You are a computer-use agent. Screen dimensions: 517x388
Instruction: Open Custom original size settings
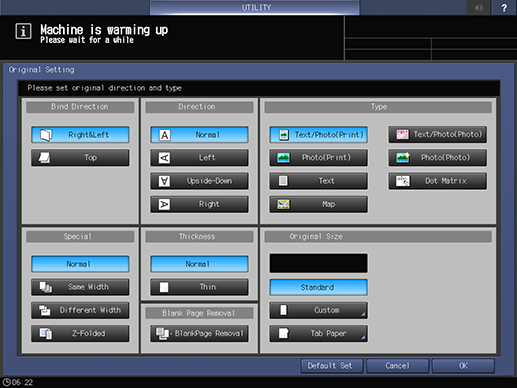click(x=318, y=310)
